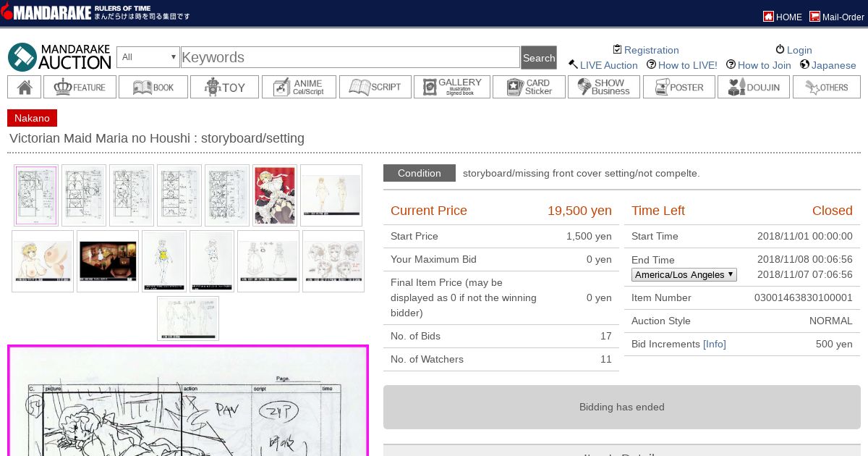The width and height of the screenshot is (868, 456).
Task: Open the home icon category tab
Action: [x=24, y=87]
